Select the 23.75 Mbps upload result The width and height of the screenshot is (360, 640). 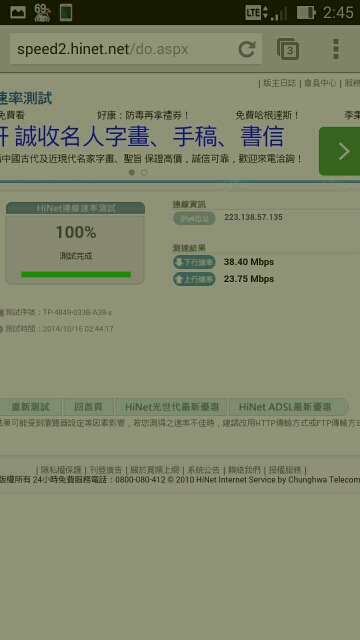(x=249, y=279)
